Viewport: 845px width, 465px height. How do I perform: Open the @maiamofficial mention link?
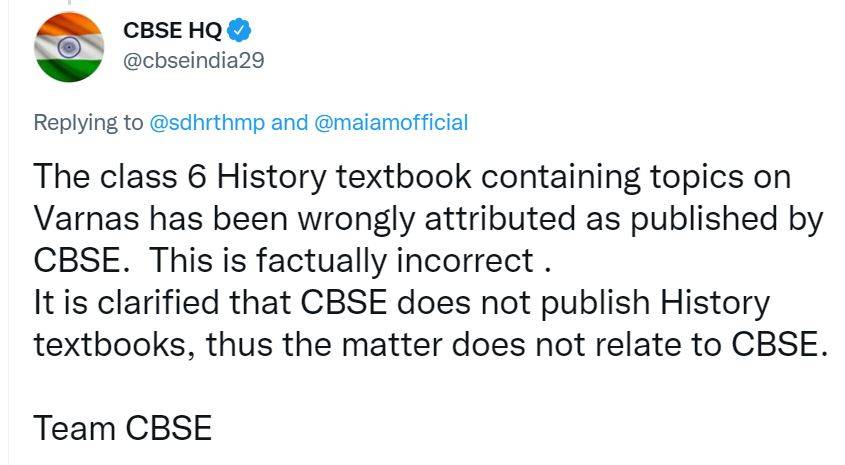pyautogui.click(x=391, y=123)
